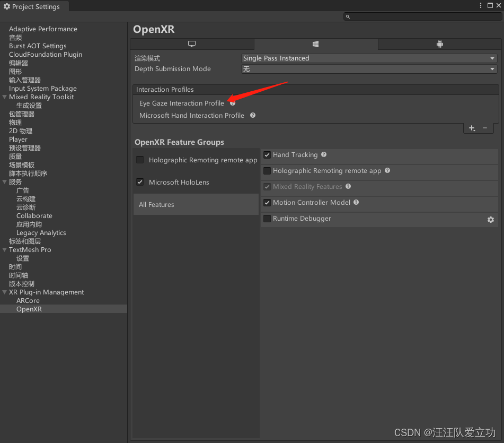Click the search magnifier icon
This screenshot has height=443, width=504.
348,16
